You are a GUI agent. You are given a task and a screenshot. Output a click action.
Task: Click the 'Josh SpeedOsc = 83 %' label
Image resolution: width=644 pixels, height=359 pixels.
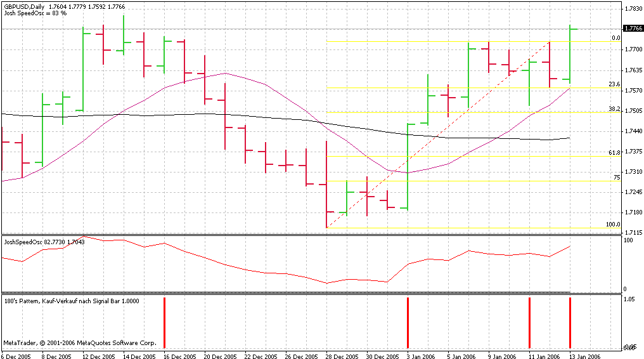coord(35,13)
